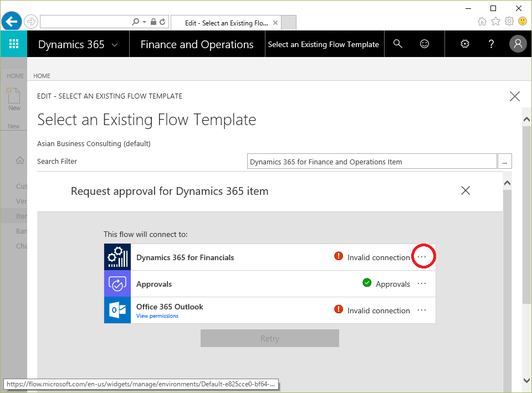Viewport: 532px width, 393px height.
Task: Click the browser back arrow button
Action: coord(12,22)
